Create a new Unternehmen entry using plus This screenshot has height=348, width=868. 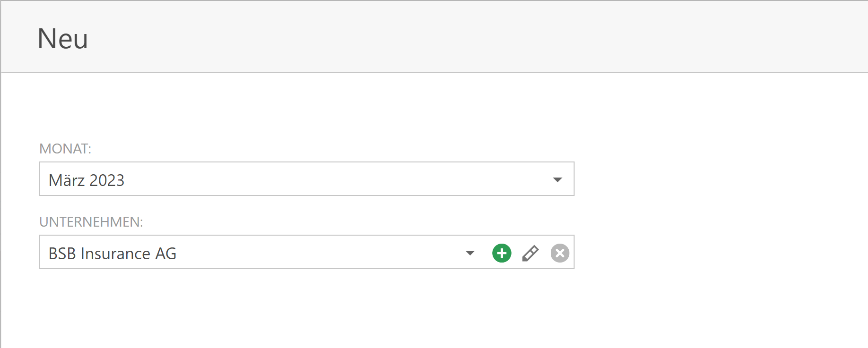[502, 253]
